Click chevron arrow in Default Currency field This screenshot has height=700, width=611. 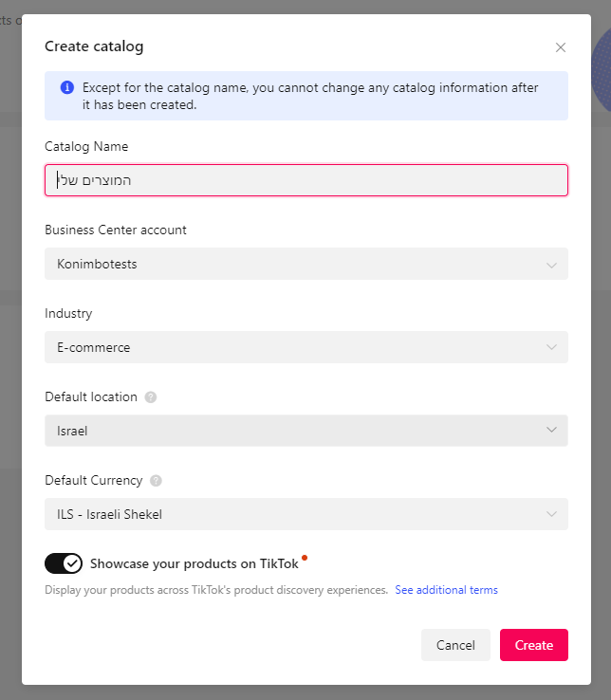(x=551, y=514)
